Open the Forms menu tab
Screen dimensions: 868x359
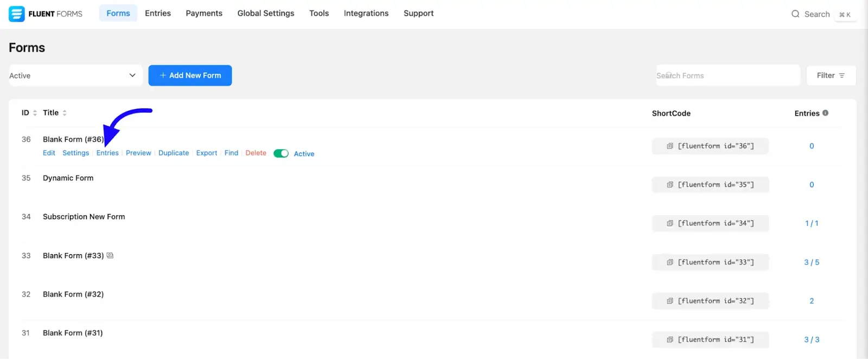point(118,13)
